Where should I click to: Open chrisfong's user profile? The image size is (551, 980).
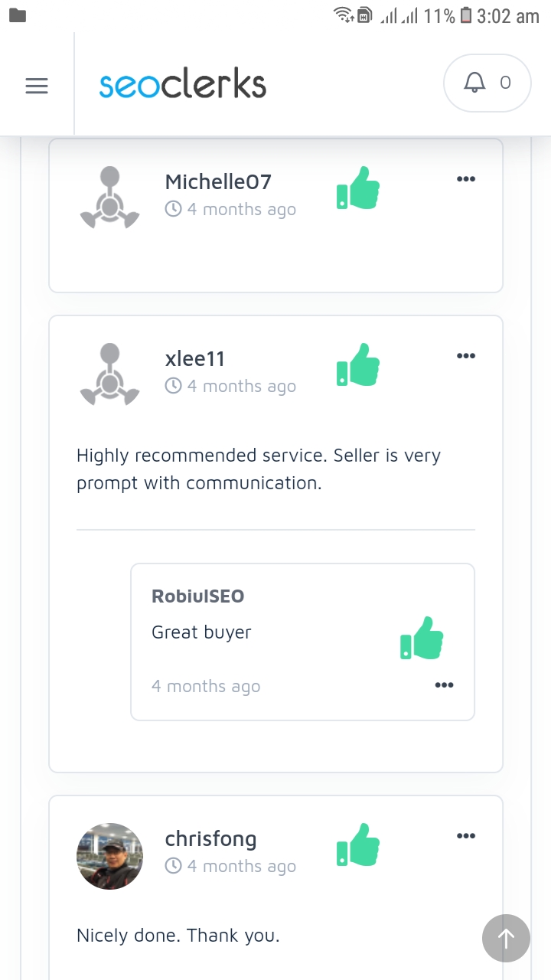210,838
